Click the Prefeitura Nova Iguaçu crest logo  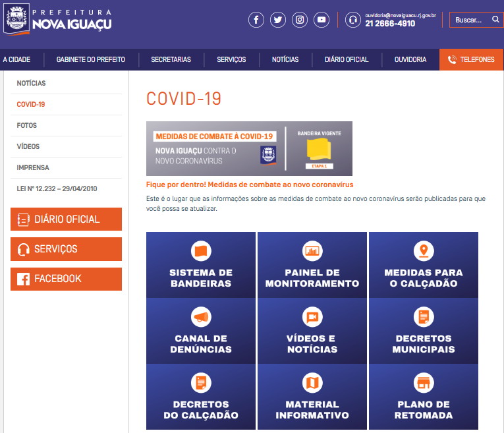tap(17, 19)
